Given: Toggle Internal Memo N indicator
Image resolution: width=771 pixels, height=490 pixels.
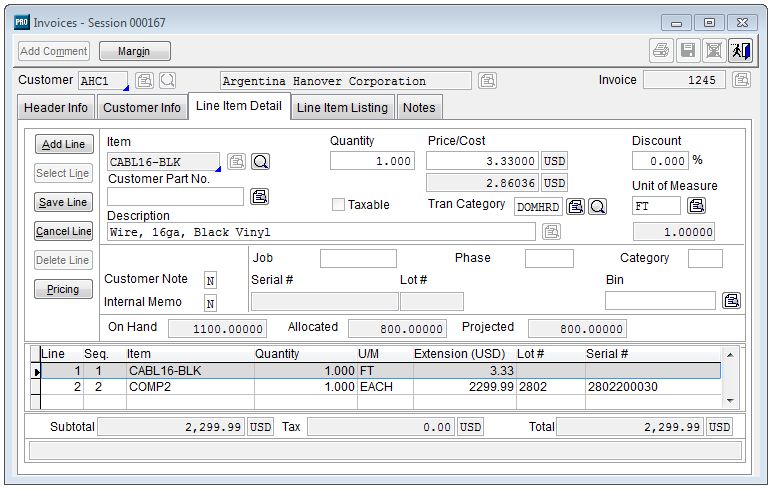Looking at the screenshot, I should (x=210, y=304).
